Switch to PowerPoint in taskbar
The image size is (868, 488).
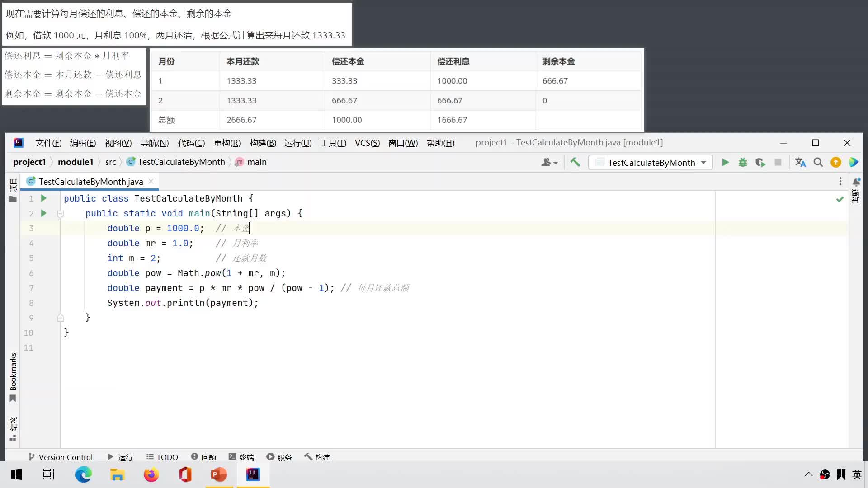[219, 474]
